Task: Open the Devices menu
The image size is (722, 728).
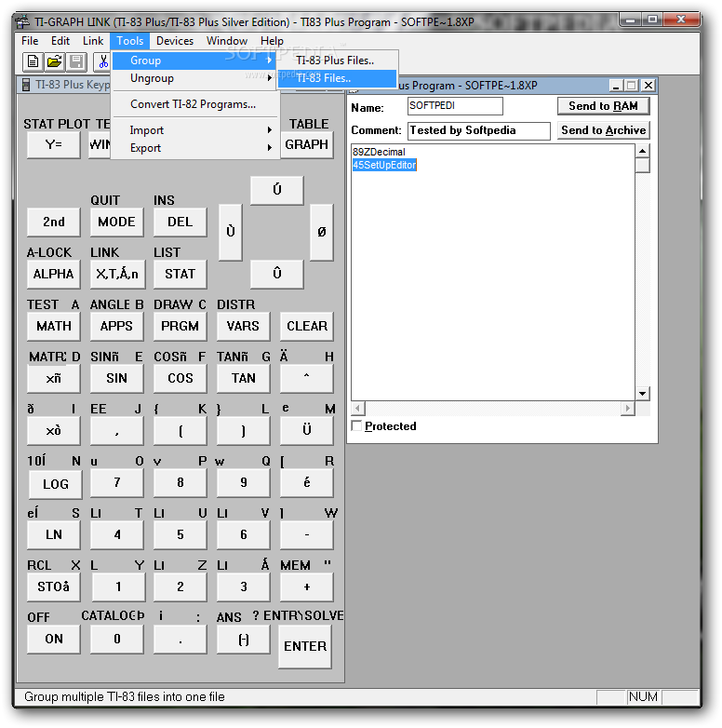Action: point(175,41)
